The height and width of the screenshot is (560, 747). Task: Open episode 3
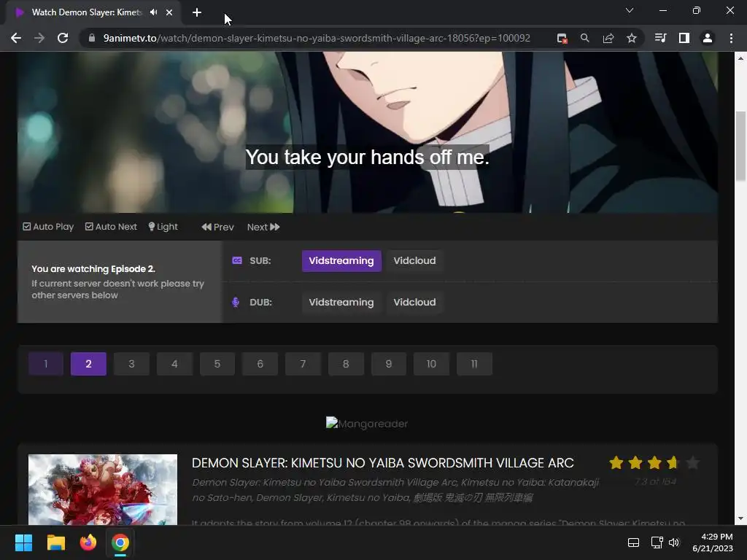[131, 364]
